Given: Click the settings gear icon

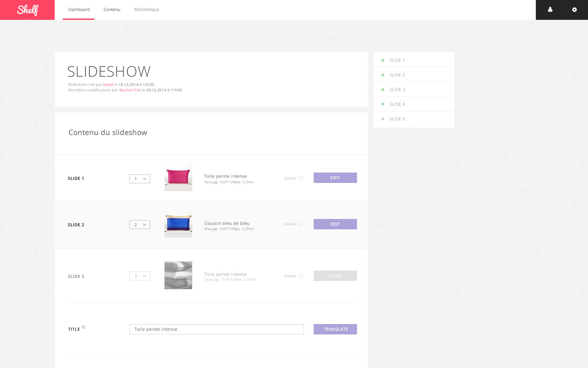Looking at the screenshot, I should click(x=575, y=9).
